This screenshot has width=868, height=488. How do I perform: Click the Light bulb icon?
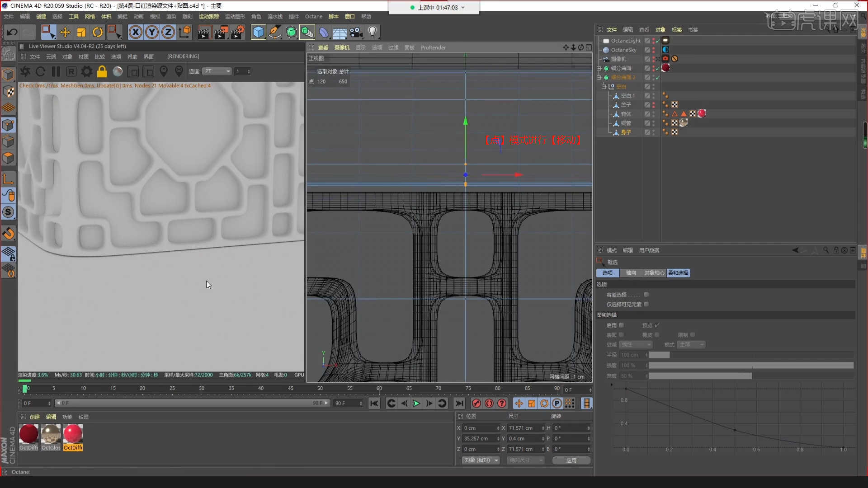coord(373,32)
